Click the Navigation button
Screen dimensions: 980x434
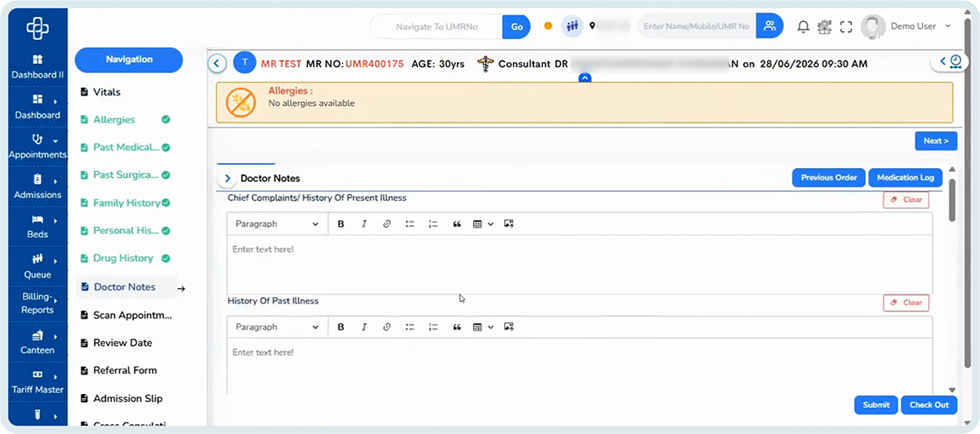pos(129,60)
